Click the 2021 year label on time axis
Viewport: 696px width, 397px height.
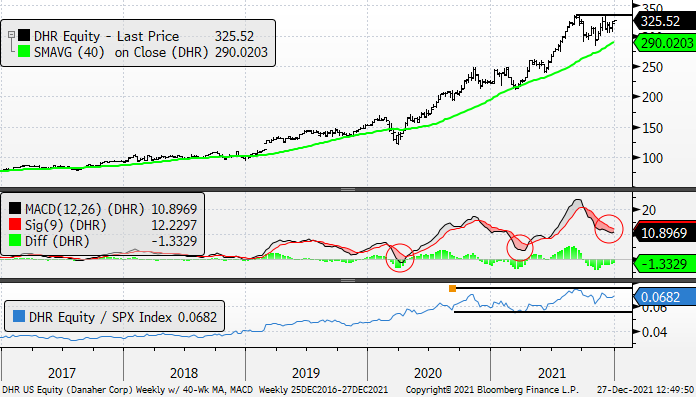coord(552,373)
